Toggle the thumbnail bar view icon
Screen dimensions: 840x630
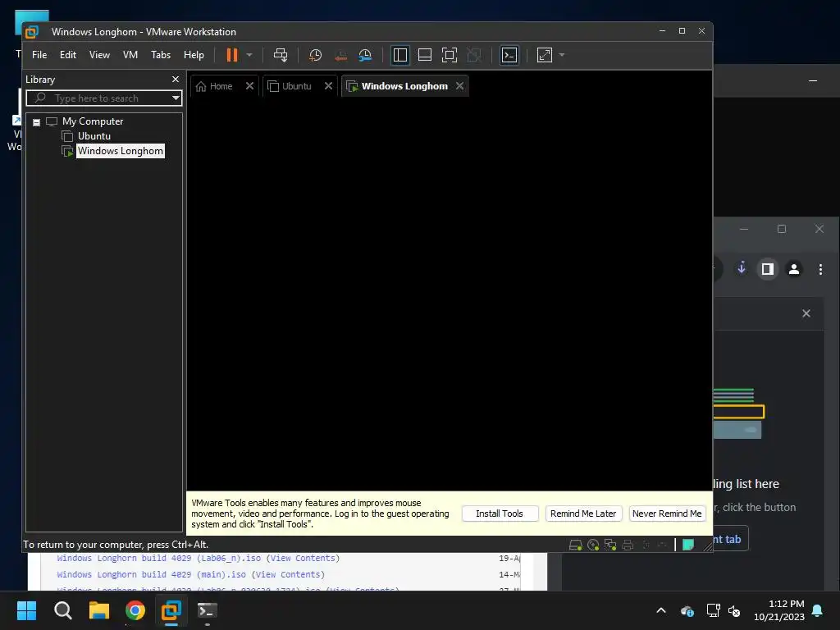(425, 55)
